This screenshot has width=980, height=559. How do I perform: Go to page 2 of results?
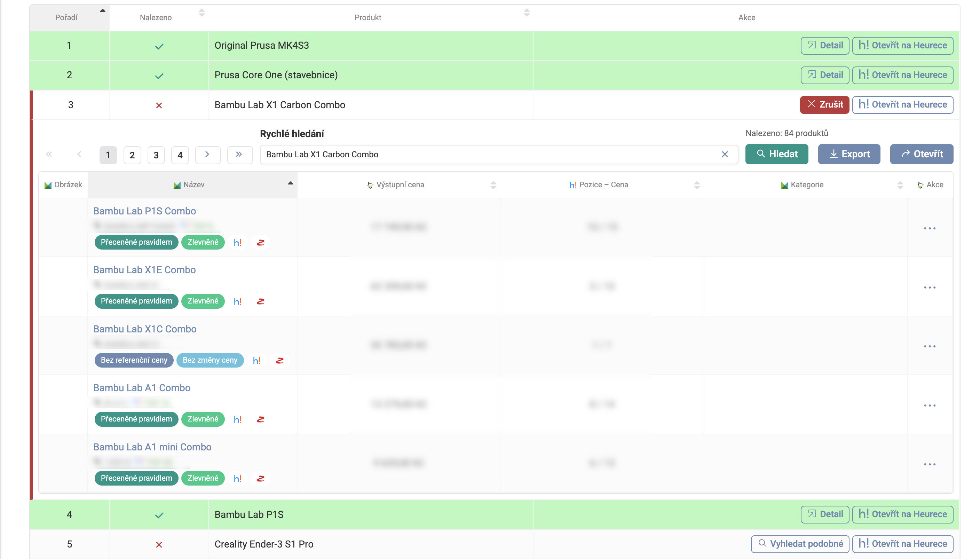coord(132,155)
